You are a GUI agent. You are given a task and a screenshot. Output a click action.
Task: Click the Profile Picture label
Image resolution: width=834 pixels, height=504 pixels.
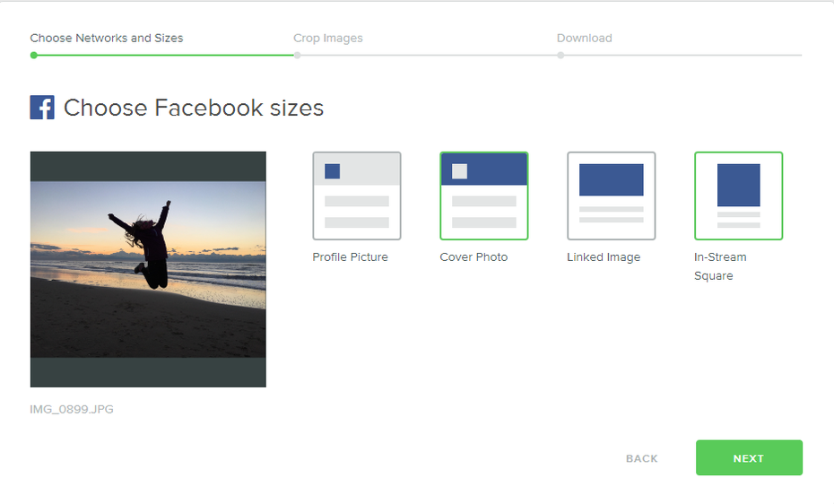tap(350, 256)
